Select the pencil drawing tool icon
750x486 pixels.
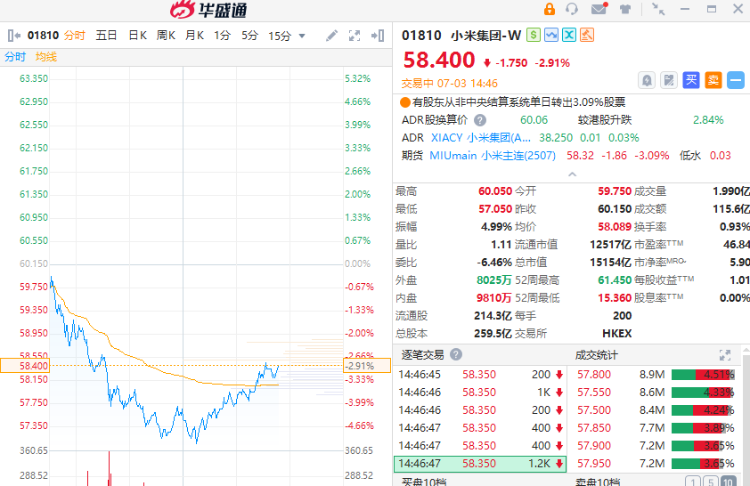pyautogui.click(x=331, y=35)
